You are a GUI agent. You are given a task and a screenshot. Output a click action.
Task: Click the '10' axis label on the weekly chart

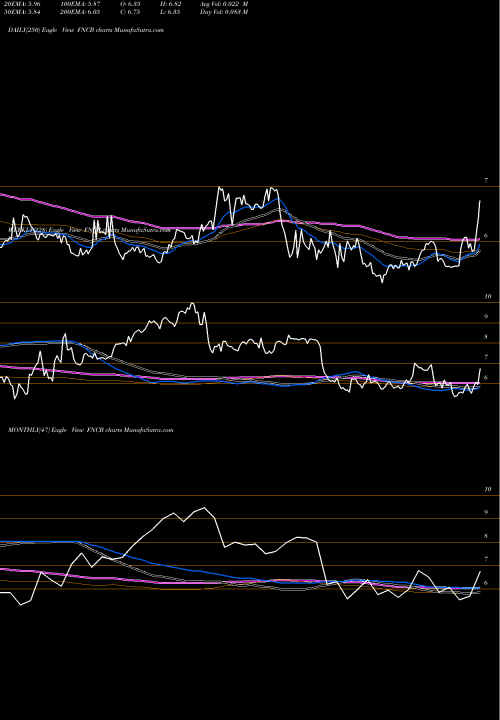click(488, 297)
